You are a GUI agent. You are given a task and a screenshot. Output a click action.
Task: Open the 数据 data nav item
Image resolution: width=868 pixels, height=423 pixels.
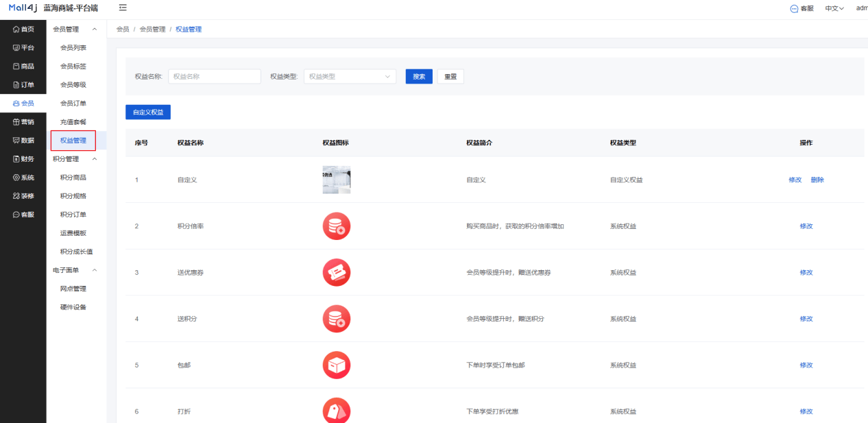pyautogui.click(x=23, y=140)
